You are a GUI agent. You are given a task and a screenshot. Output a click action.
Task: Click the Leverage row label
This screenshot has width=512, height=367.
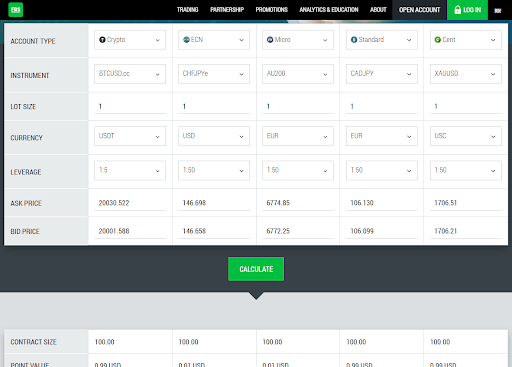click(26, 172)
